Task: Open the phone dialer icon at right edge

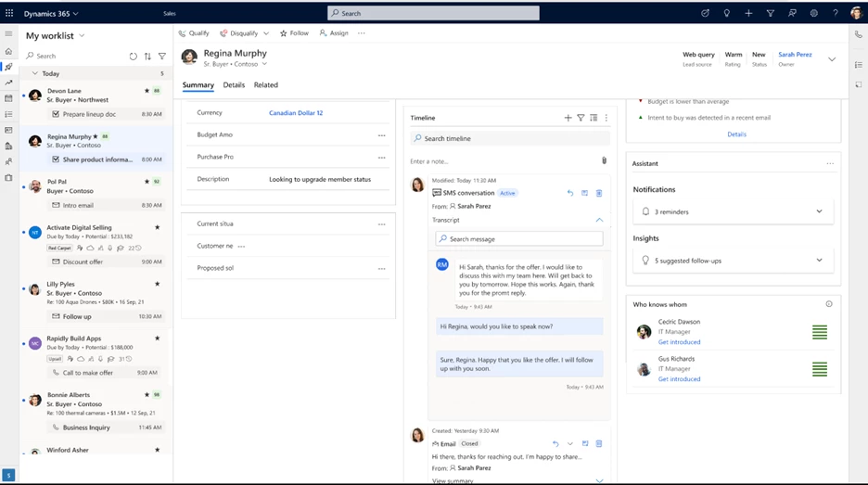Action: pyautogui.click(x=858, y=34)
